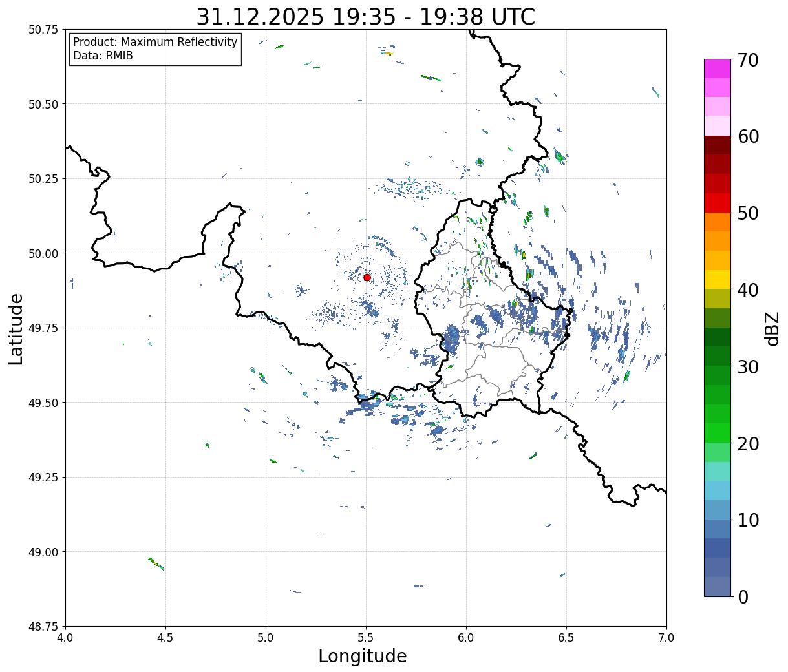Click the 70 tick on the colorbar
The image size is (788, 672).
pyautogui.click(x=748, y=60)
